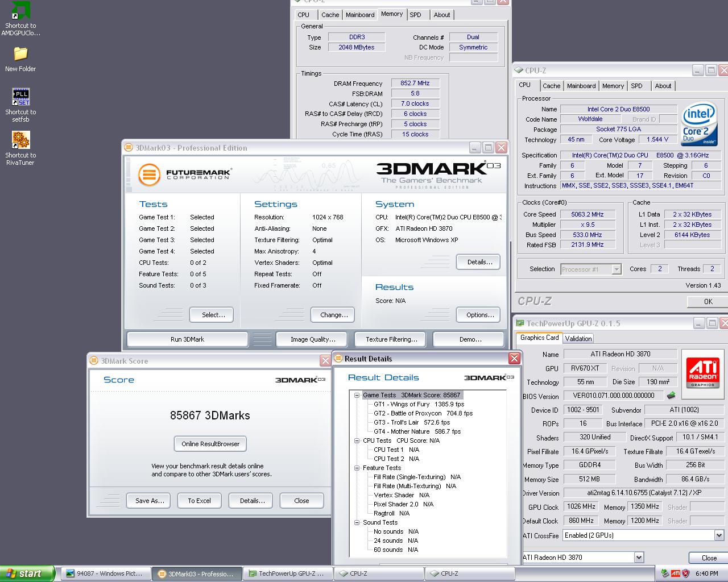Click Details in the 3DMark Score window
The width and height of the screenshot is (728, 582).
click(252, 501)
